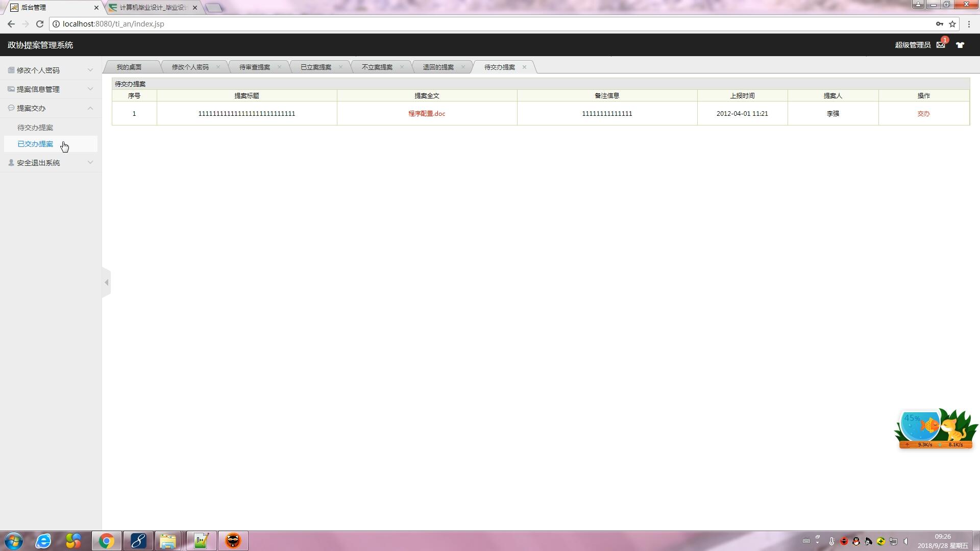Open the blue S app in taskbar

(138, 541)
